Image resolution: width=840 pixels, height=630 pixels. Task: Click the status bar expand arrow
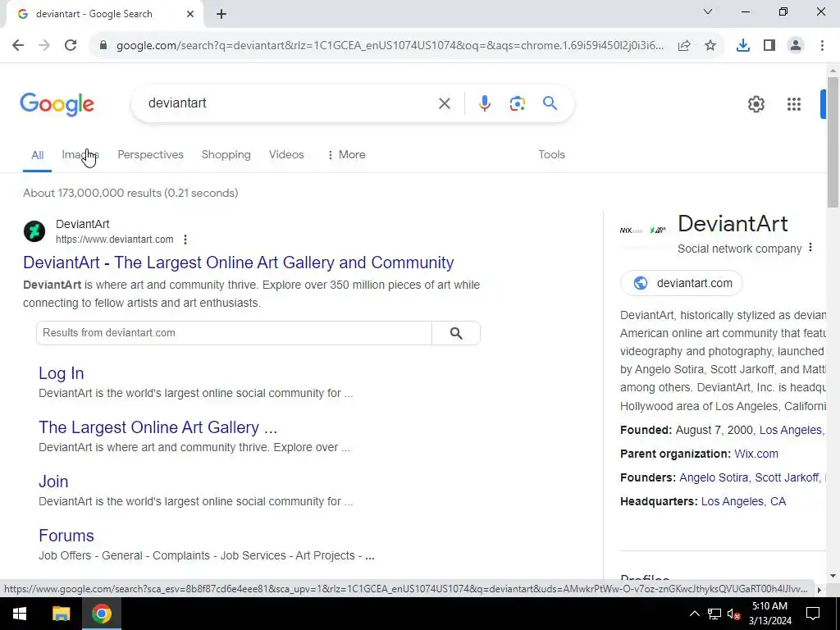click(x=819, y=590)
